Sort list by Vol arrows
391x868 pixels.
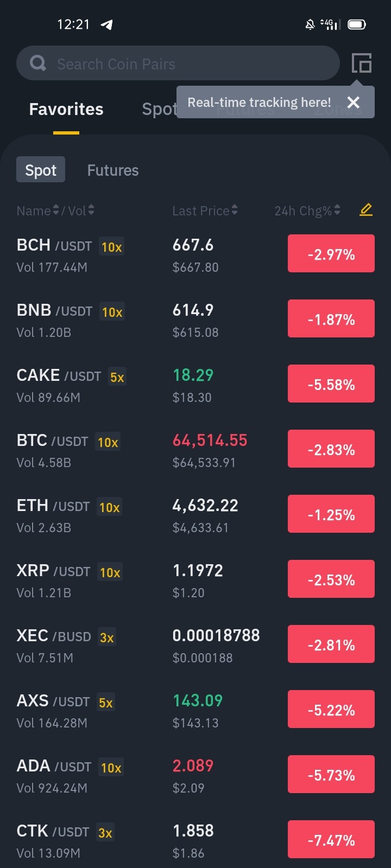pyautogui.click(x=91, y=210)
